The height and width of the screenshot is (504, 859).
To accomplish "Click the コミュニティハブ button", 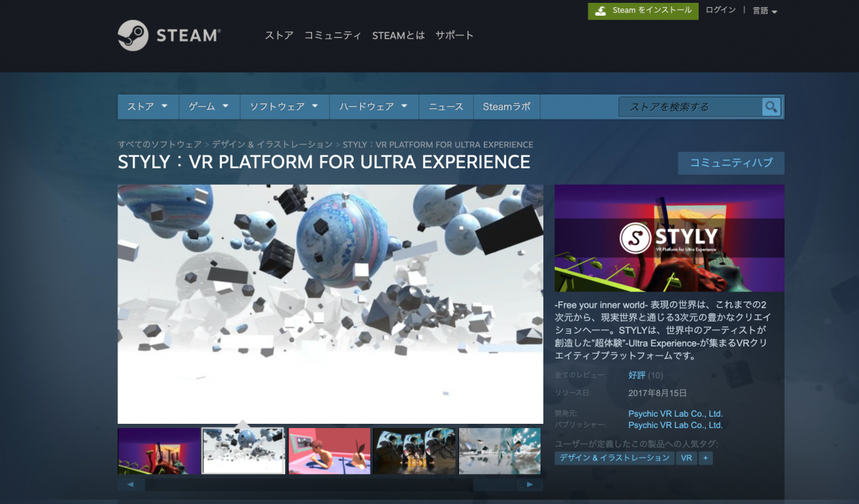I will (731, 163).
